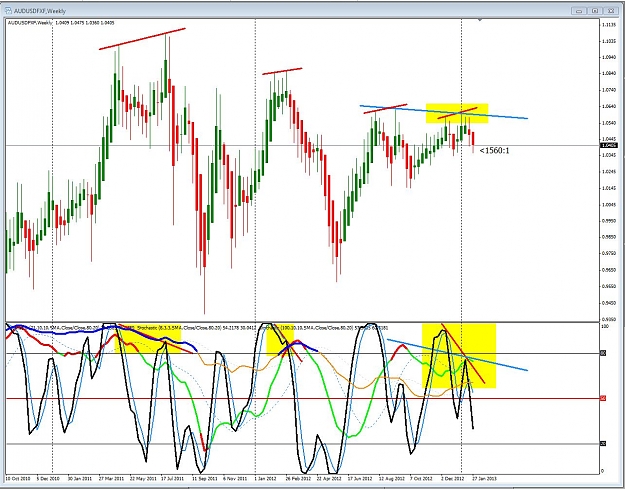625x489 pixels.
Task: Click the 1.0640 price axis label
Action: click(609, 106)
